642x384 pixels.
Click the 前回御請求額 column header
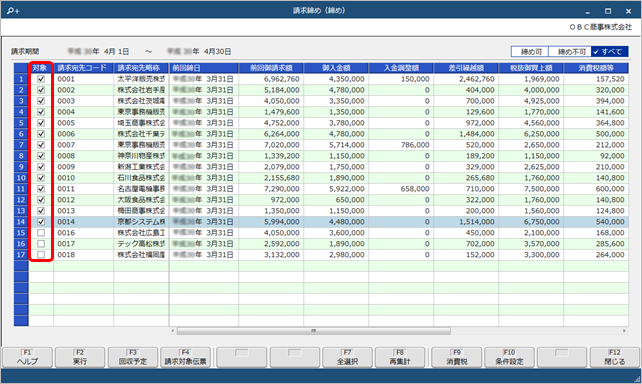[271, 68]
